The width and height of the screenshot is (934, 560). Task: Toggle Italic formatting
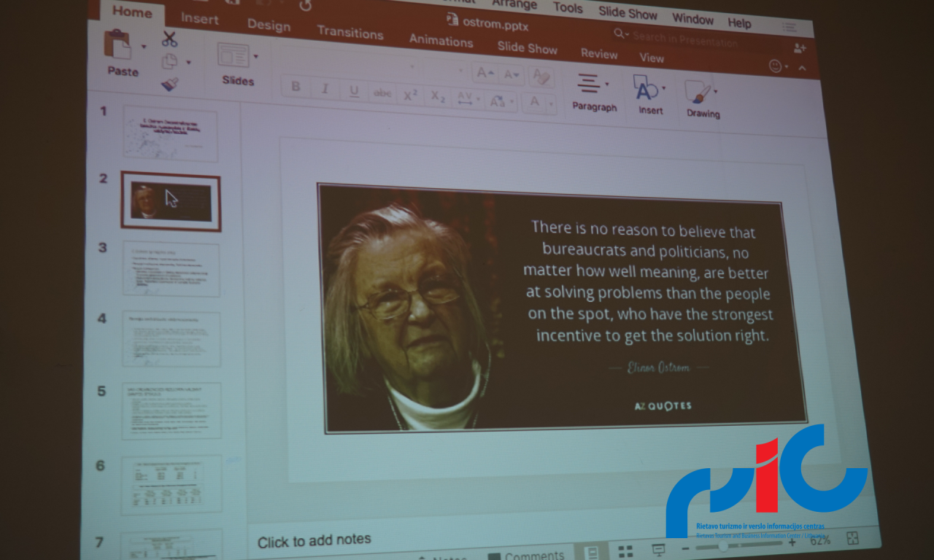(x=325, y=89)
